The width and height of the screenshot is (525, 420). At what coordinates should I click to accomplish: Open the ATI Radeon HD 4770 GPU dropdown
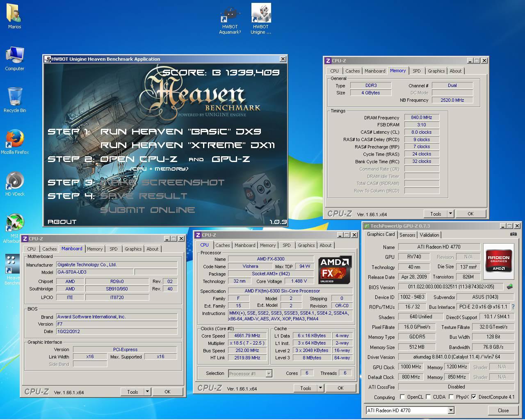coord(451,410)
